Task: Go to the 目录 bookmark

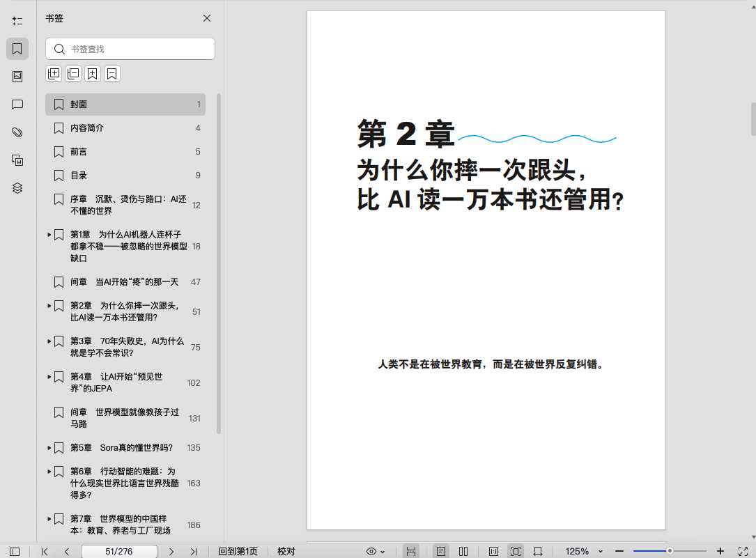Action: [125, 176]
